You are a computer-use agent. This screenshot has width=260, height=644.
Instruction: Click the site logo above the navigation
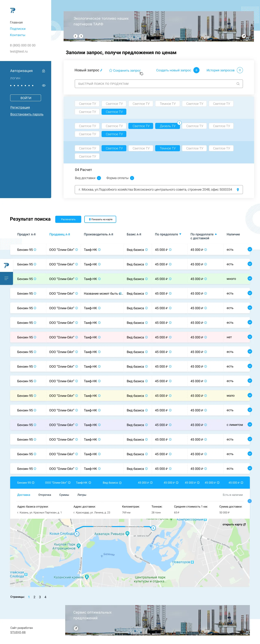click(x=13, y=11)
